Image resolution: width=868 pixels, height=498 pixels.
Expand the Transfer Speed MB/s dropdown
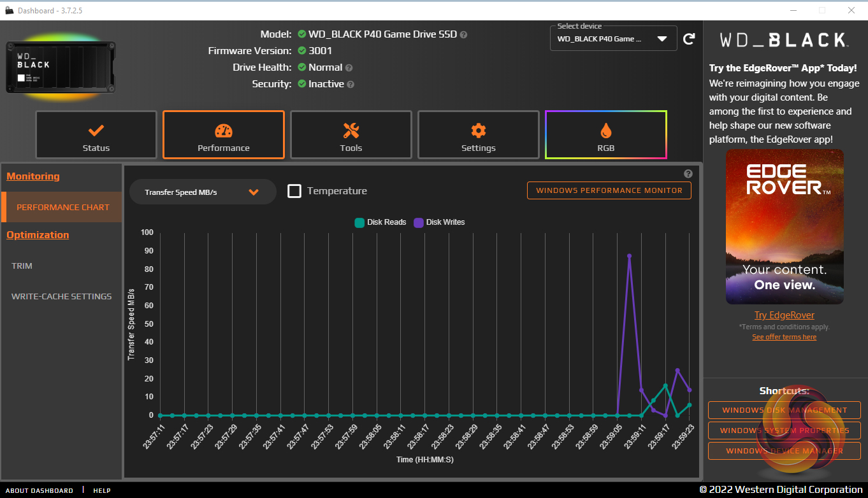click(x=203, y=192)
